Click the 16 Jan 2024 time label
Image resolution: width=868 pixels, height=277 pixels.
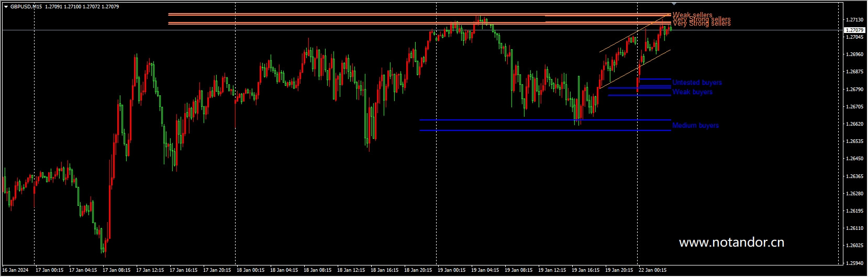click(x=15, y=271)
